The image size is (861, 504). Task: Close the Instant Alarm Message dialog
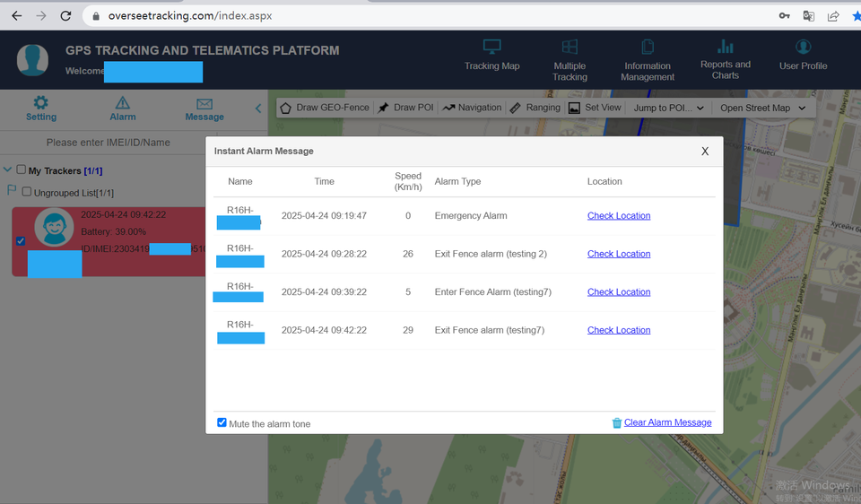coord(705,152)
